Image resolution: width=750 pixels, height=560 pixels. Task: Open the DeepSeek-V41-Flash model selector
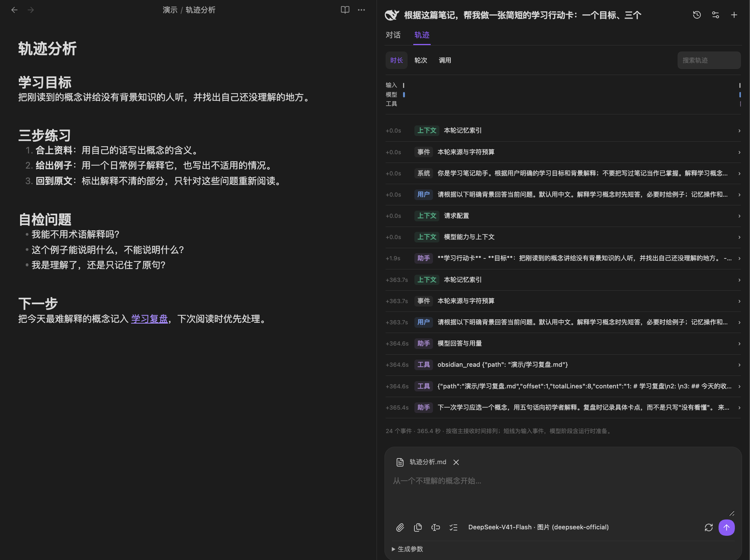point(538,527)
